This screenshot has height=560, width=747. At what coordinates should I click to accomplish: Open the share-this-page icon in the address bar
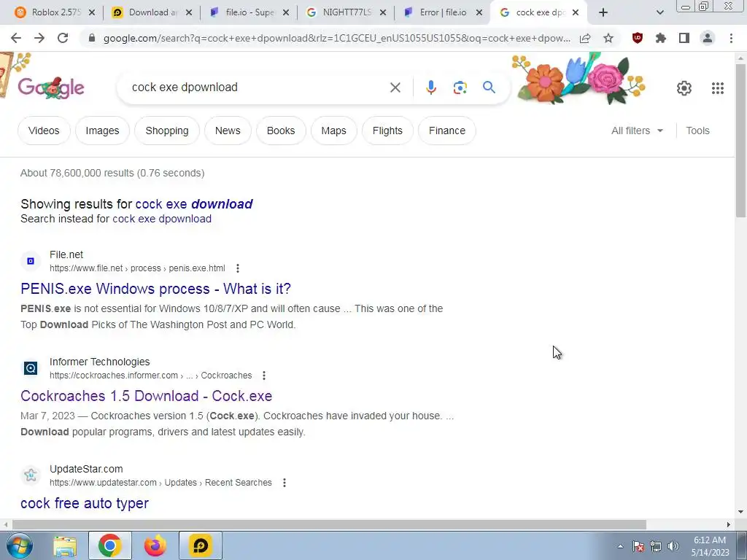[x=585, y=38]
